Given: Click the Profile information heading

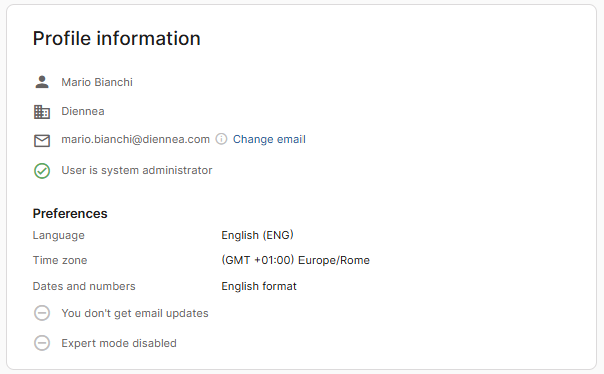Looking at the screenshot, I should point(117,39).
